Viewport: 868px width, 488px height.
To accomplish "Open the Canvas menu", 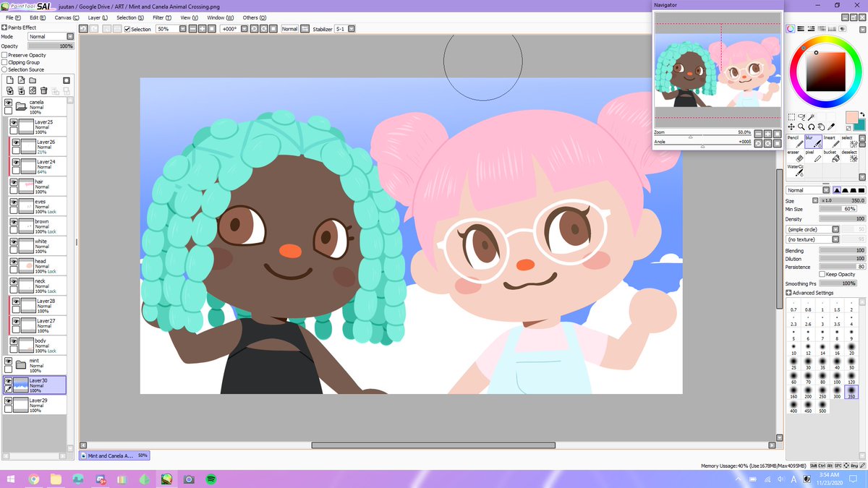I will pyautogui.click(x=66, y=17).
